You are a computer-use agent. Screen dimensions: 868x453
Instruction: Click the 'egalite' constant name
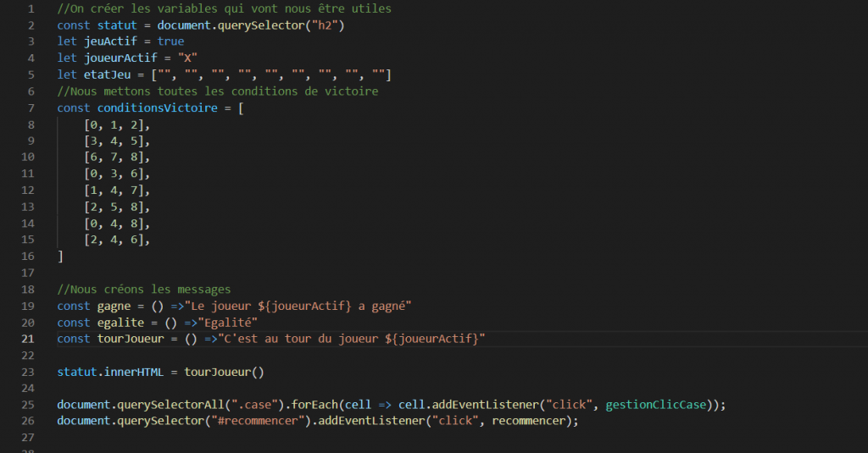(120, 323)
